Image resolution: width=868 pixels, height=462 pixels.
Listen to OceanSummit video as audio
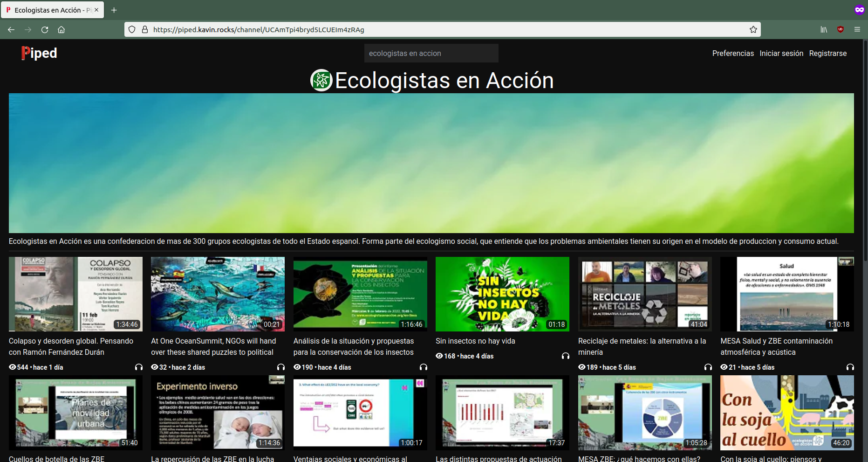tap(281, 367)
